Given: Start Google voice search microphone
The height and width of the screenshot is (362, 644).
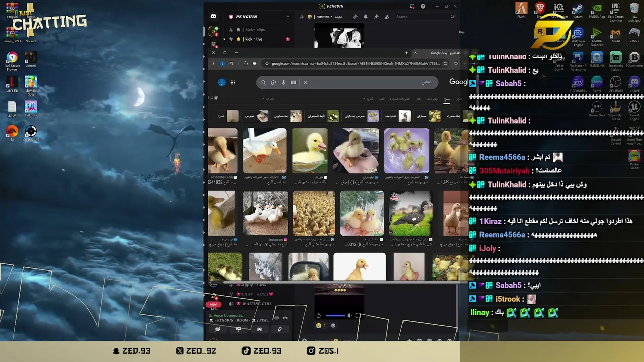Looking at the screenshot, I should click(283, 83).
